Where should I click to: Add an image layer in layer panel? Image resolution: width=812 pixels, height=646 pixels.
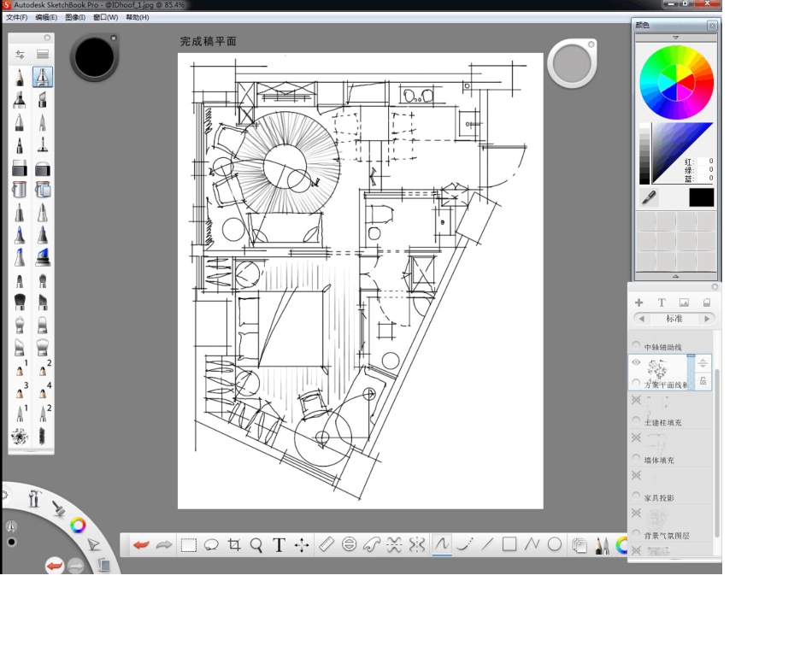[684, 302]
